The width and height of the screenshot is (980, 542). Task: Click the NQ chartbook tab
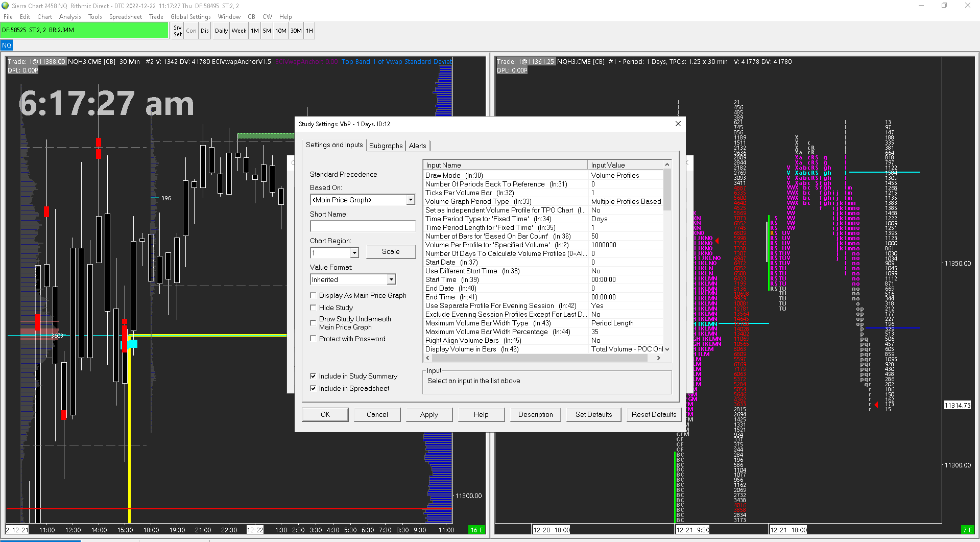click(x=7, y=45)
